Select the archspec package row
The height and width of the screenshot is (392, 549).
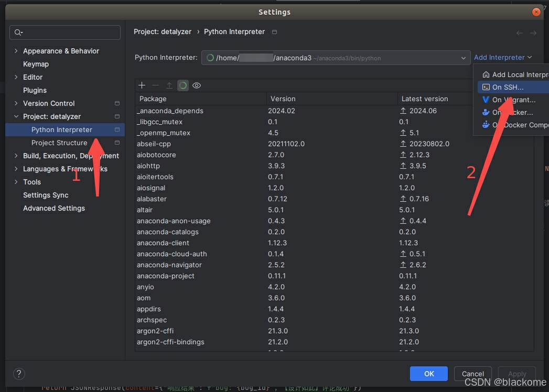pos(335,320)
